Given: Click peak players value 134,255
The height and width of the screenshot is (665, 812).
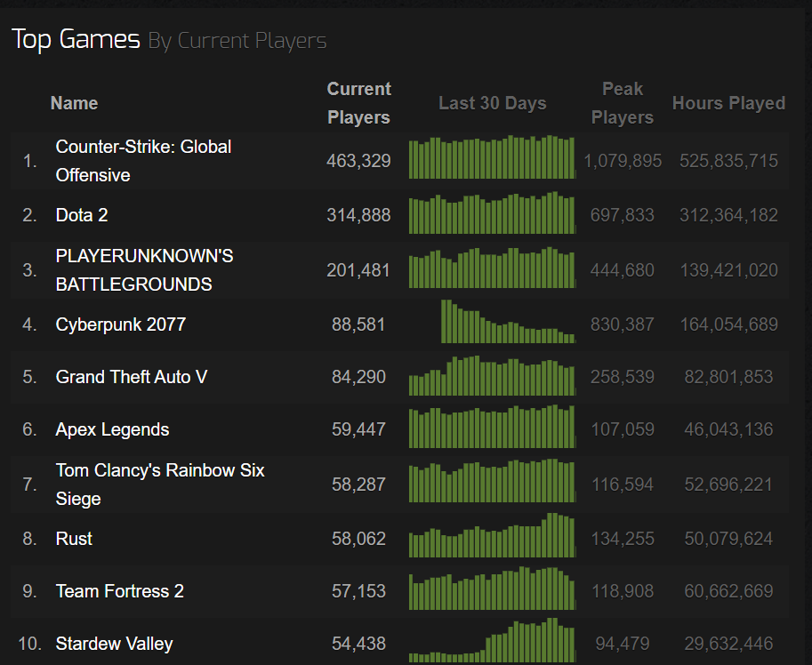Looking at the screenshot, I should point(623,539).
